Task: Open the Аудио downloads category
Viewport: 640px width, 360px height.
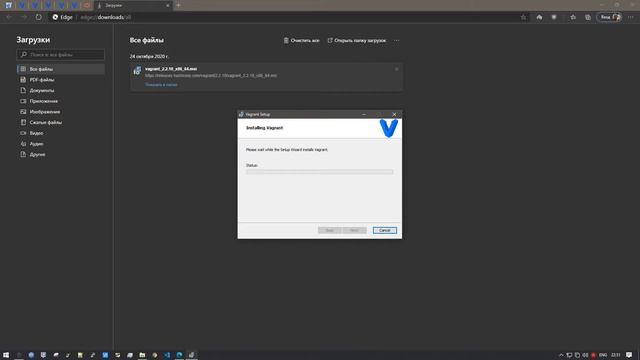Action: point(60,144)
